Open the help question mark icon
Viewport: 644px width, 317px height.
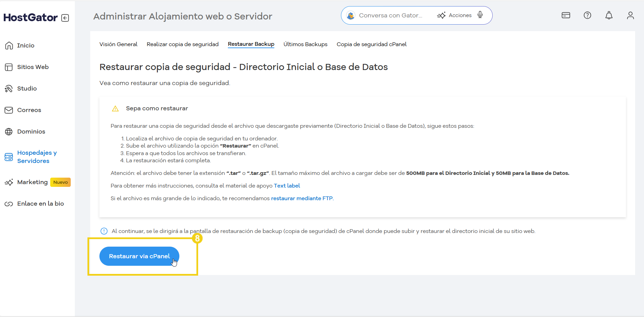point(587,15)
